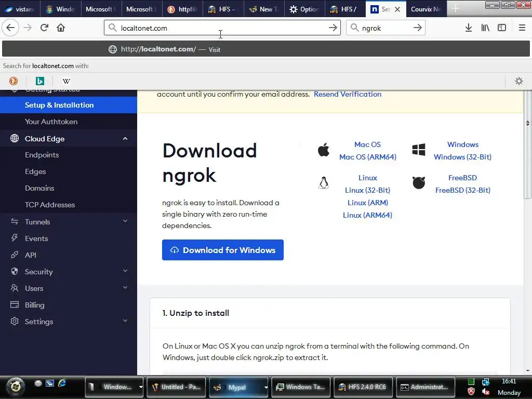Screen dimensions: 532x399
Task: Open the Downloads arrow icon
Action: 469,28
